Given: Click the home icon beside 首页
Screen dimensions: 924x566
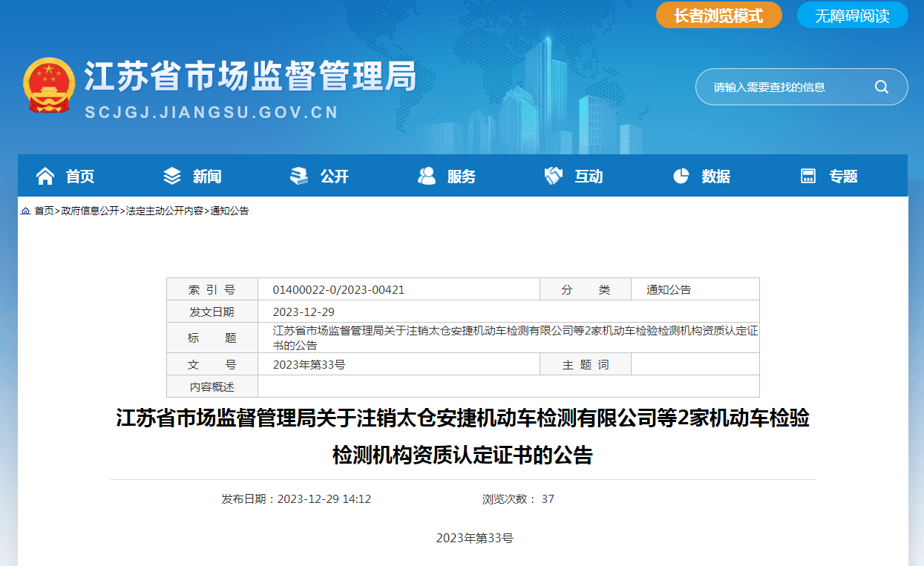Looking at the screenshot, I should (x=45, y=176).
